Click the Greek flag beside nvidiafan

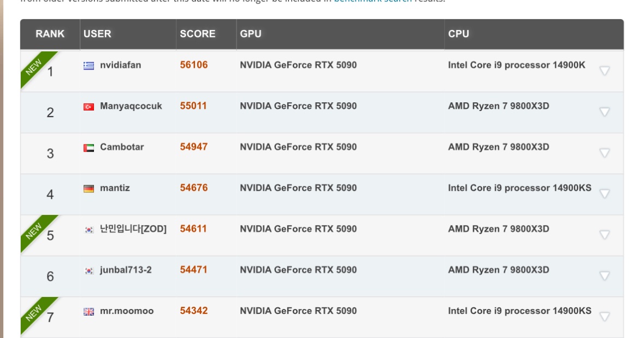pyautogui.click(x=88, y=66)
